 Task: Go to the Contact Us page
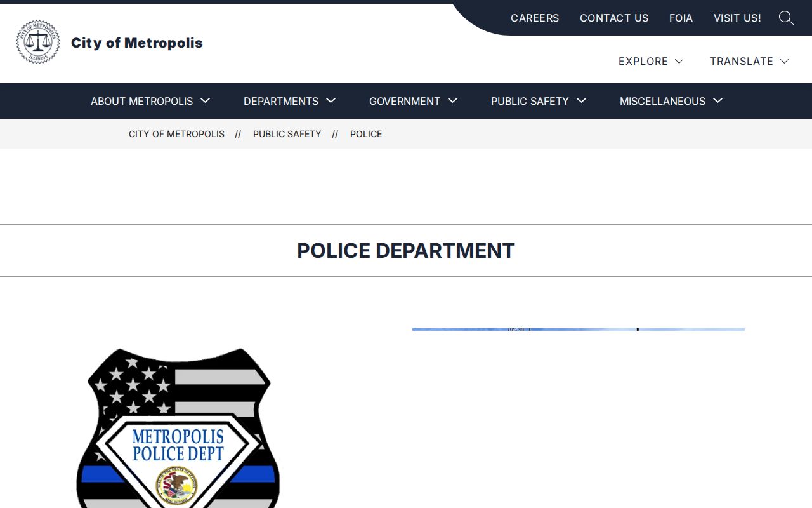click(614, 18)
